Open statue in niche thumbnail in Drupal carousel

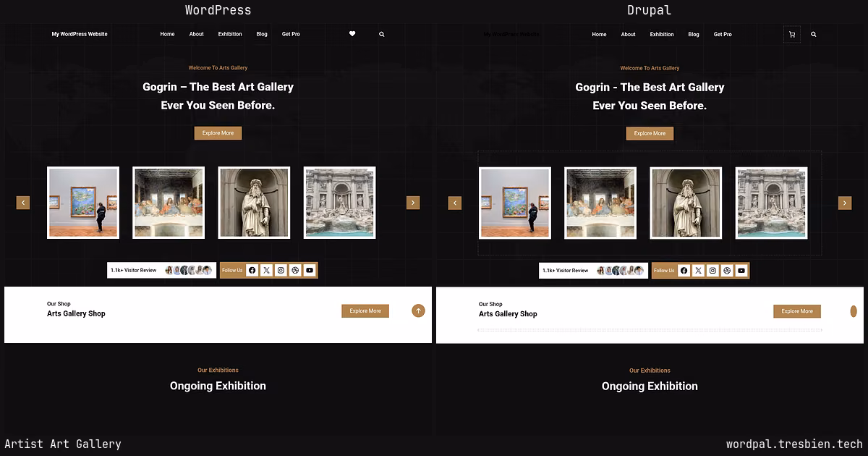(686, 203)
